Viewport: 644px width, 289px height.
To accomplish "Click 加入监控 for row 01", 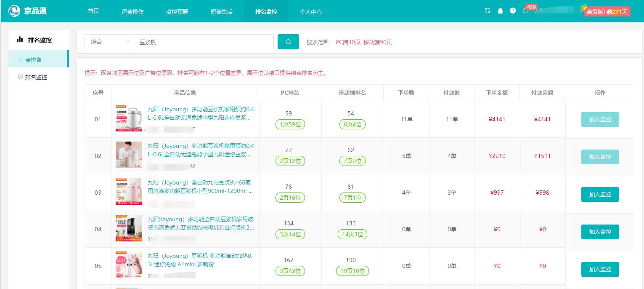I will (x=600, y=119).
